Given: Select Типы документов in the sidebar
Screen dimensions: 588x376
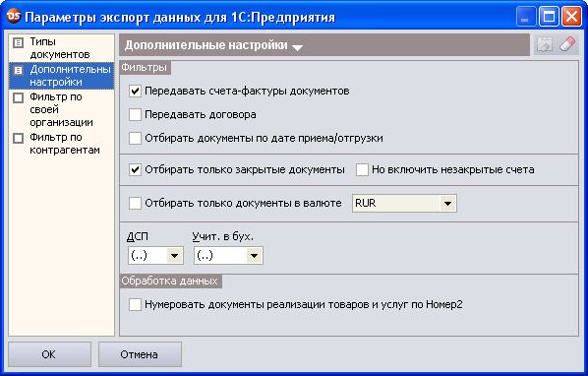Looking at the screenshot, I should 62,48.
